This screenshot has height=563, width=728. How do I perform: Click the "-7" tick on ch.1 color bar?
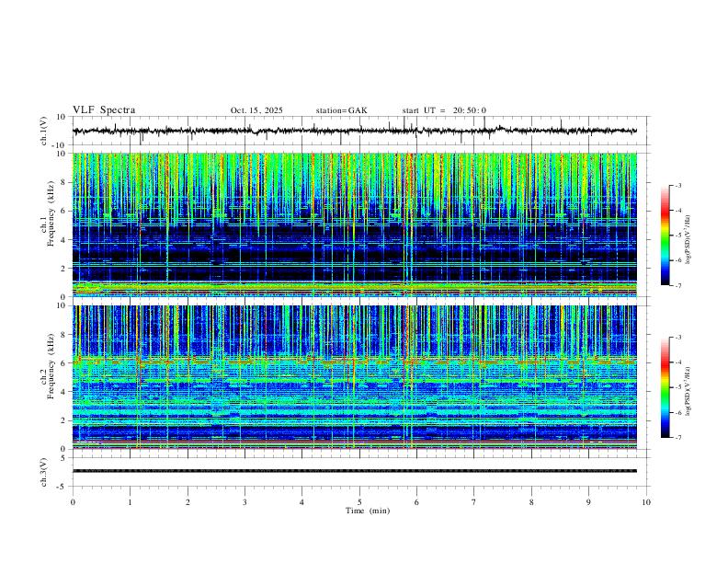[677, 285]
